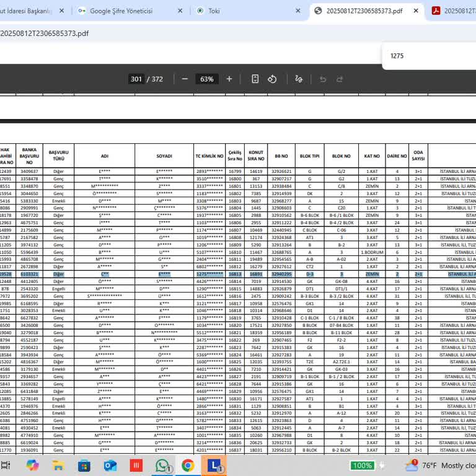Switch to the Google Şifre Yöneticisi tab
The height and width of the screenshot is (476, 476).
point(121,11)
